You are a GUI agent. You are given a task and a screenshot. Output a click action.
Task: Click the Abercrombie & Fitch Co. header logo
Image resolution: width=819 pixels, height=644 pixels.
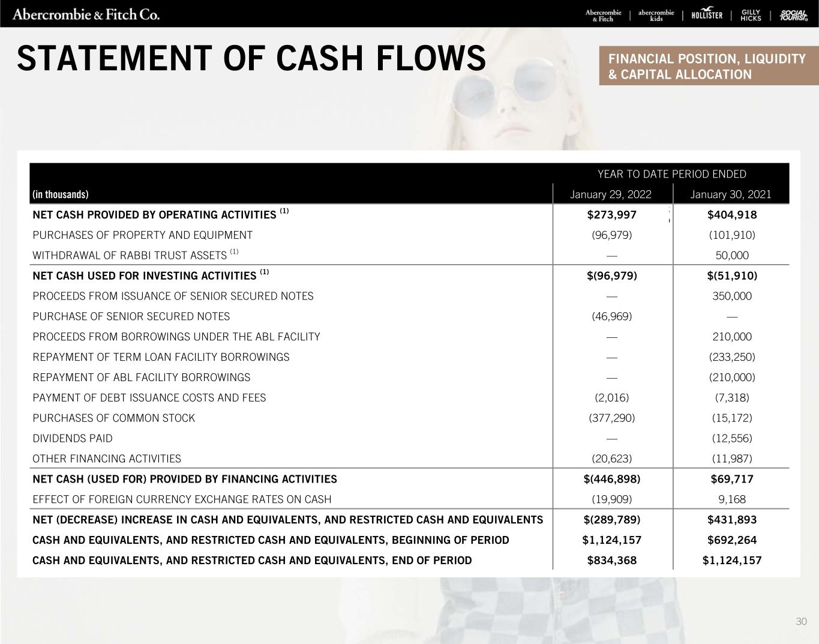coord(86,14)
